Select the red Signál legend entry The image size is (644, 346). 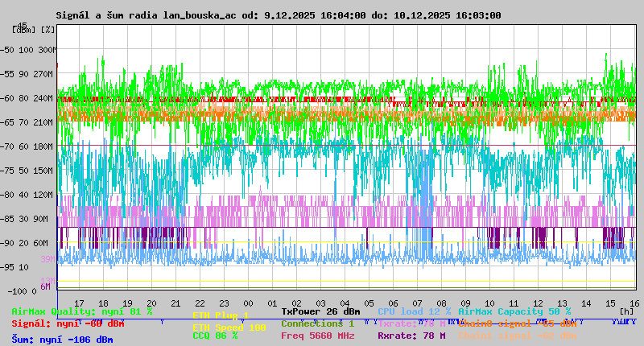tap(68, 323)
